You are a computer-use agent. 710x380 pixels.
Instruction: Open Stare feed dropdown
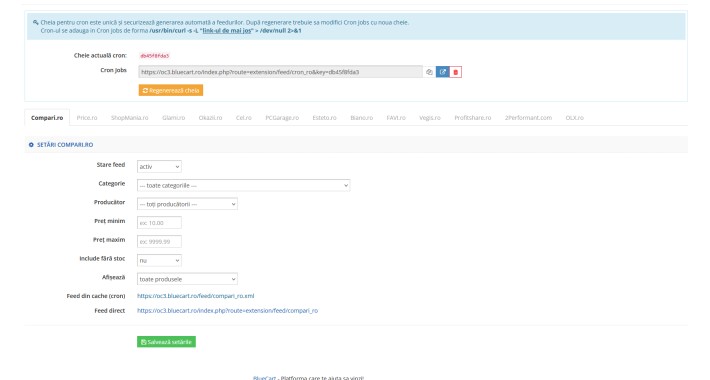click(159, 167)
